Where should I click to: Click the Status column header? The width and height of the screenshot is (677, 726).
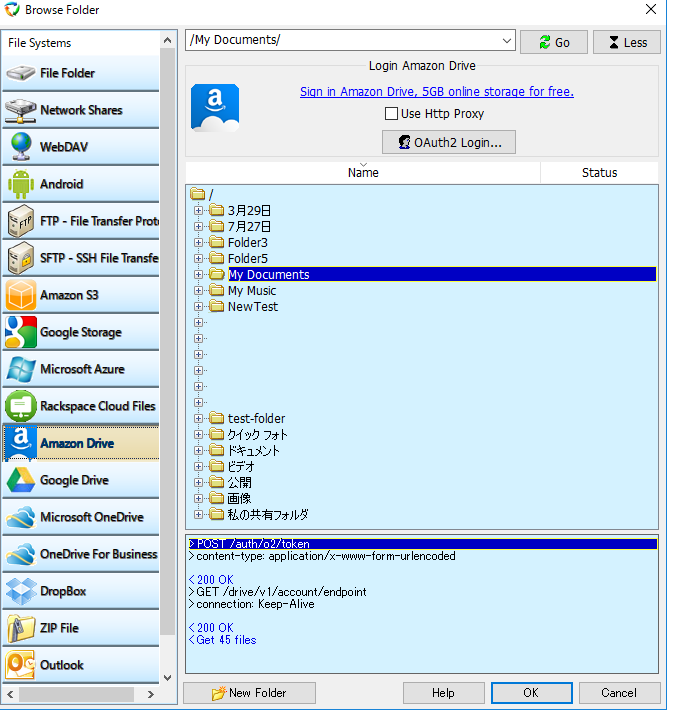[x=599, y=172]
